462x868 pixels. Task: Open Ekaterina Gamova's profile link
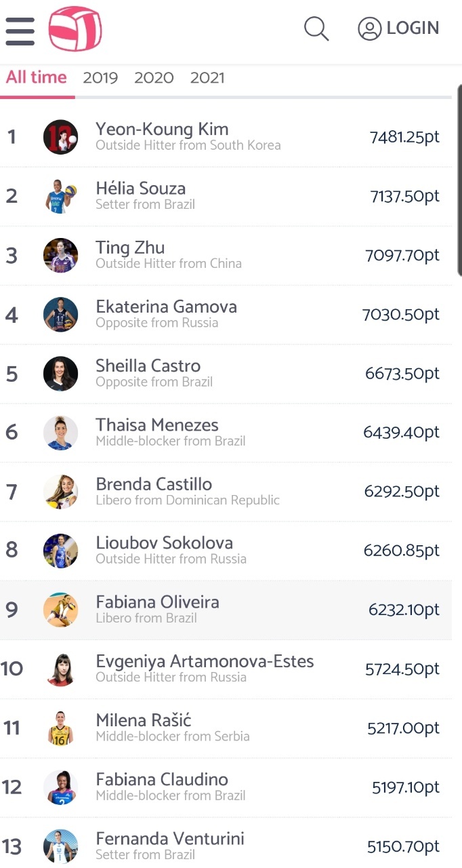tap(166, 307)
